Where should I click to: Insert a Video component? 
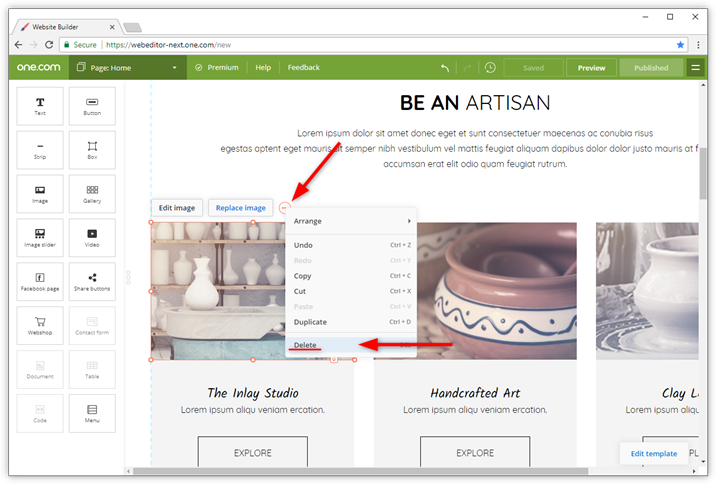pos(92,238)
